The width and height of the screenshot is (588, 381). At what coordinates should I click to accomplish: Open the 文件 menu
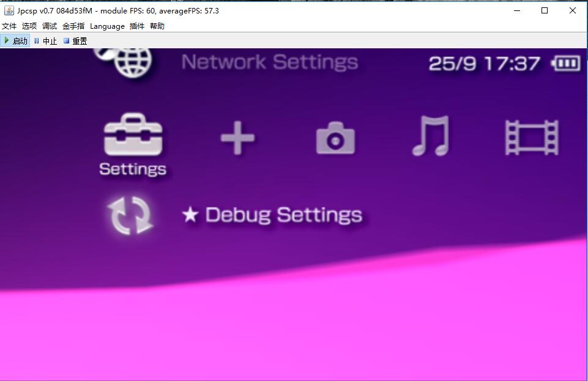coord(9,26)
